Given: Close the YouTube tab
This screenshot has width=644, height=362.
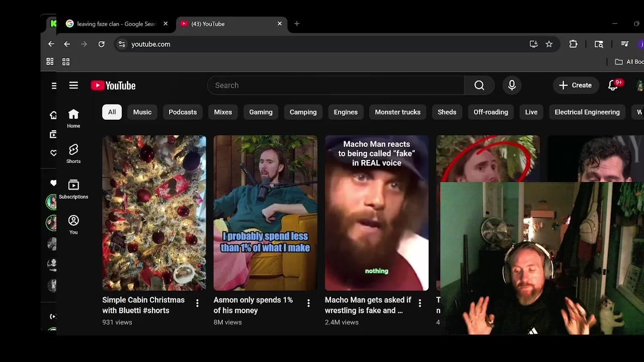Looking at the screenshot, I should pyautogui.click(x=280, y=24).
